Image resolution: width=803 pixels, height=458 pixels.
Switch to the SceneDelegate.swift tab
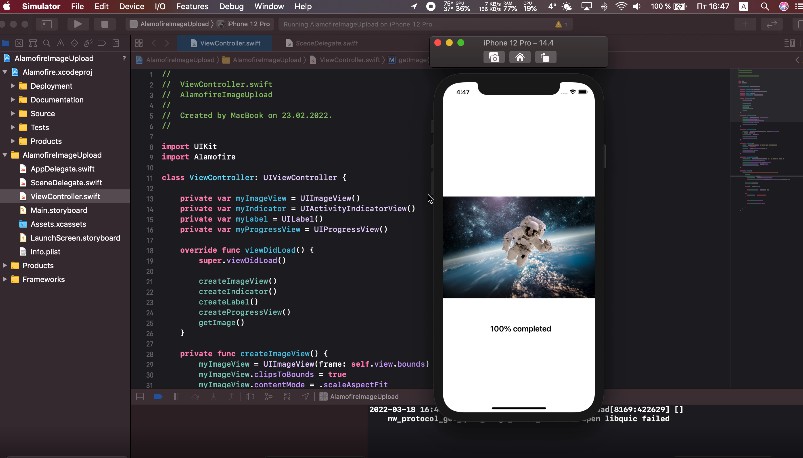[320, 43]
